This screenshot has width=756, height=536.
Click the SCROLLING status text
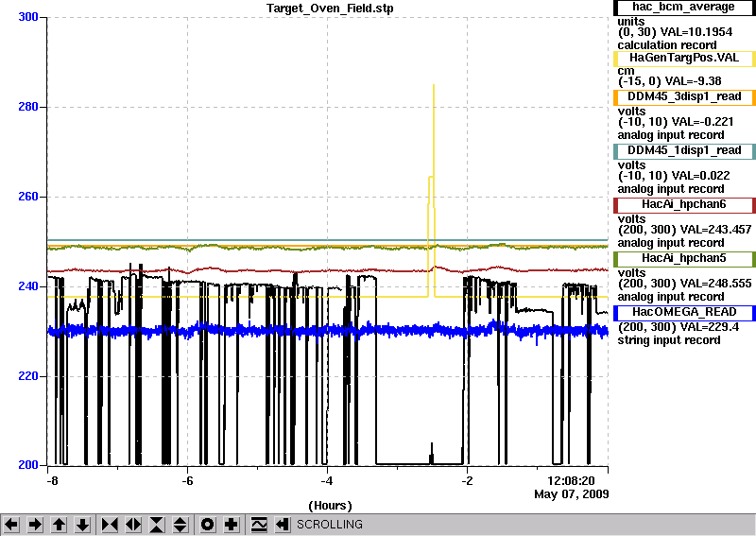[330, 525]
